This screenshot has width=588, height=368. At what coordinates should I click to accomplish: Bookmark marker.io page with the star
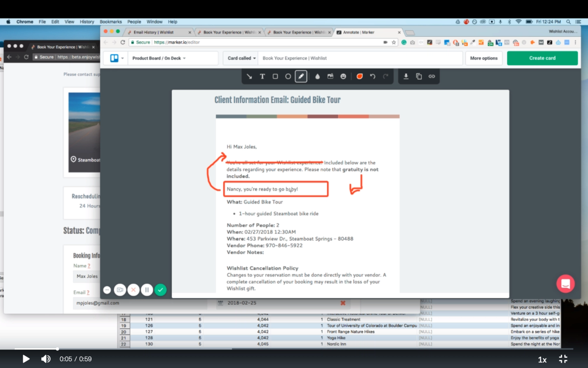point(394,43)
